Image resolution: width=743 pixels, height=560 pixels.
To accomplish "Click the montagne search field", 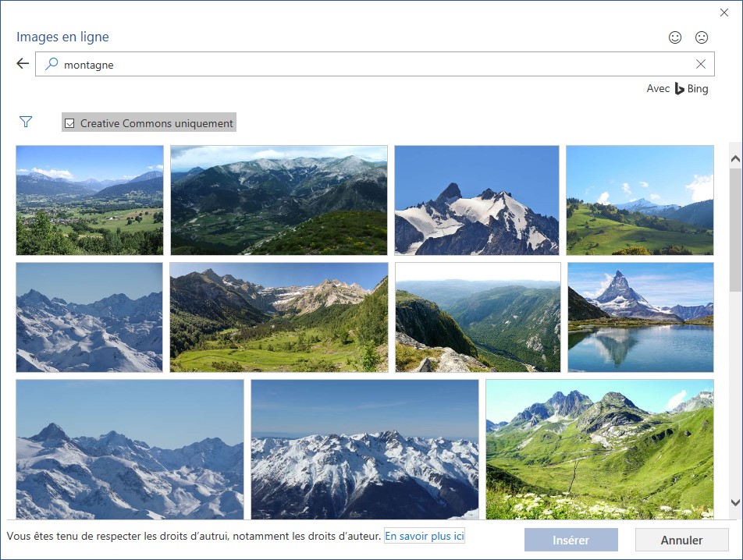I will (x=375, y=64).
